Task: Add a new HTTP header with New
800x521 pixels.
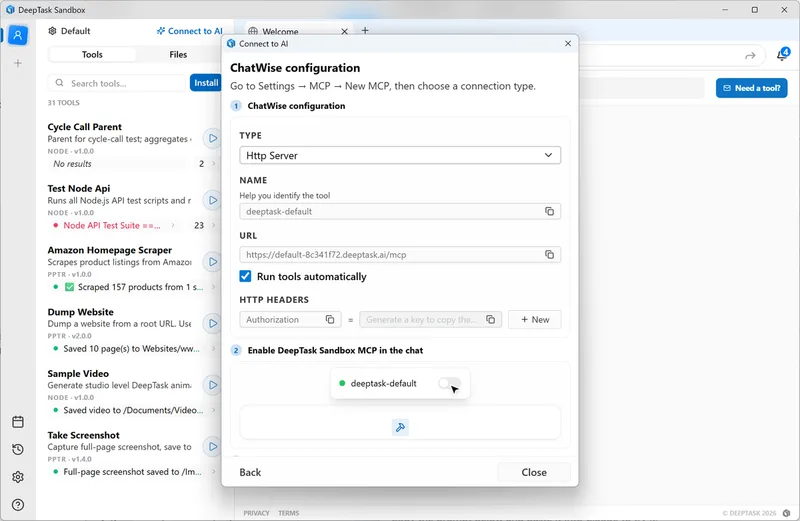Action: 534,320
